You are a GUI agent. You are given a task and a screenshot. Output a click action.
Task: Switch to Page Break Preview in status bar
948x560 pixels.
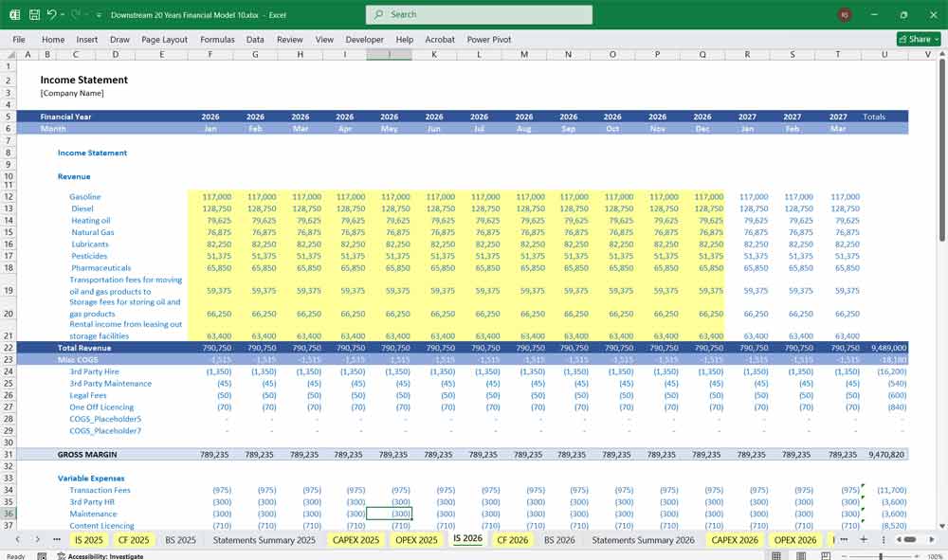[x=826, y=556]
